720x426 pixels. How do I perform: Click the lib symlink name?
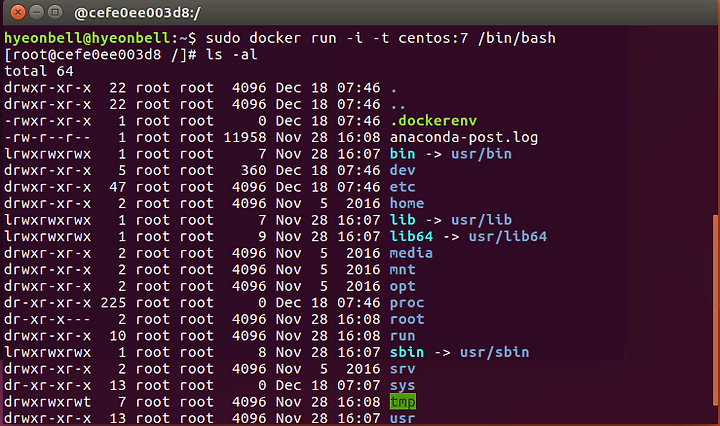tap(403, 220)
